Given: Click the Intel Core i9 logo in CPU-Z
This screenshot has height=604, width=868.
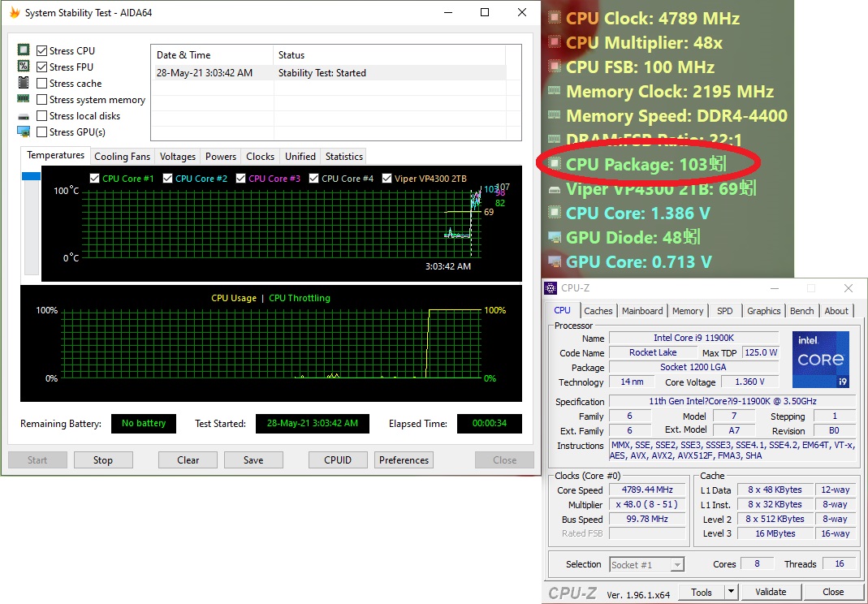Looking at the screenshot, I should click(820, 360).
